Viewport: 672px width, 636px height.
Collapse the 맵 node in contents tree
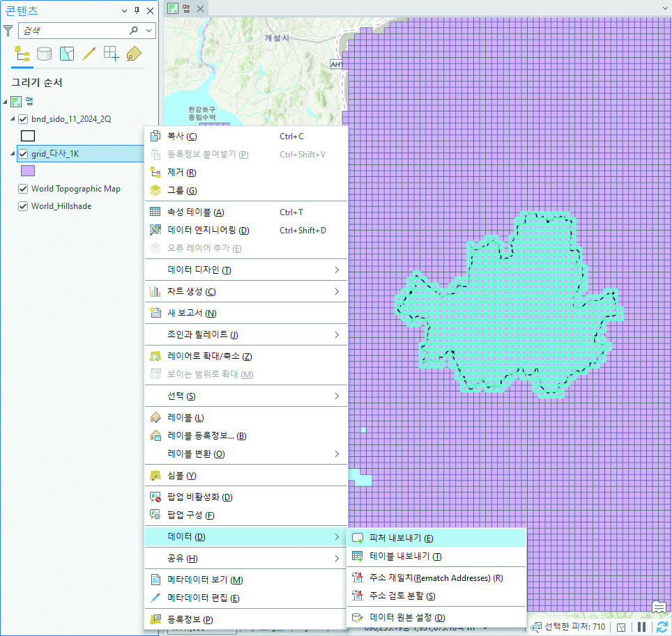coord(6,102)
